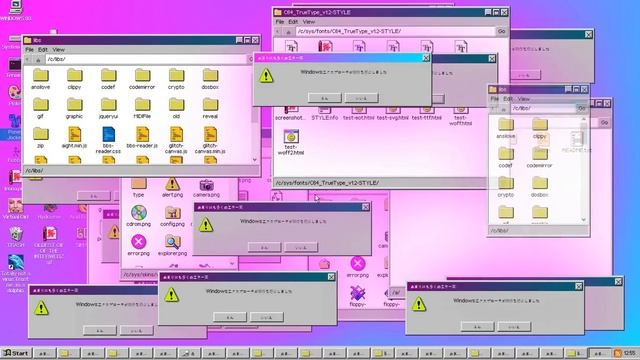640x360 pixels.
Task: Select the glitch-canvas.js file
Action: 176,140
